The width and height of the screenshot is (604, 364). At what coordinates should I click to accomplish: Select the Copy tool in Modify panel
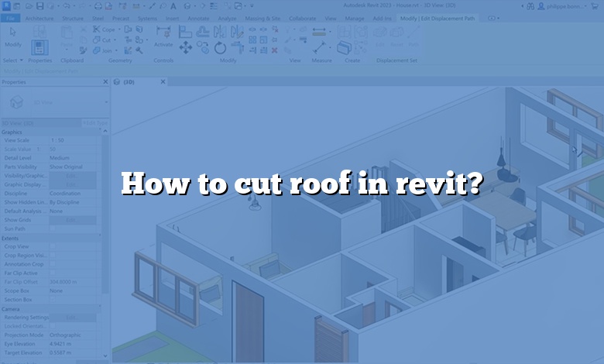pos(203,48)
